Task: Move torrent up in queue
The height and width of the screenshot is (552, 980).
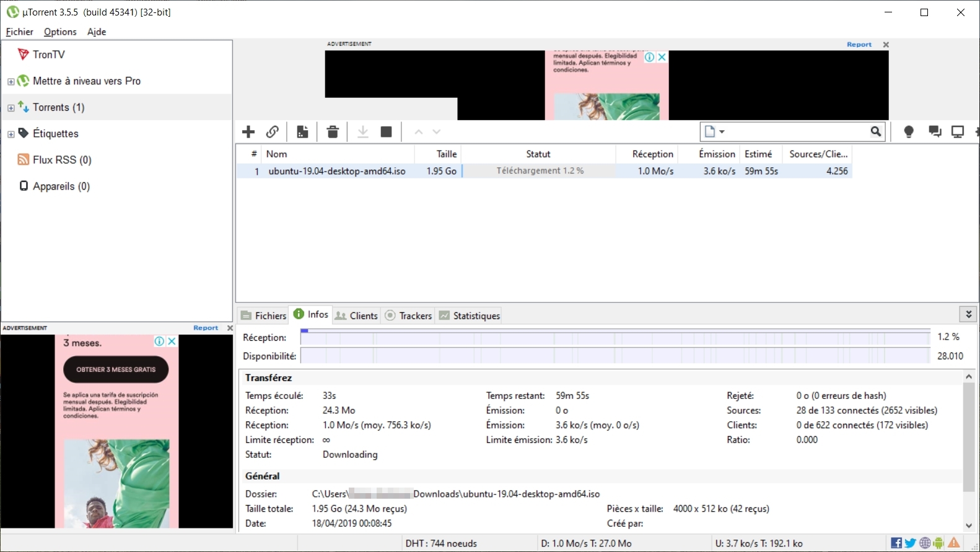Action: [419, 132]
